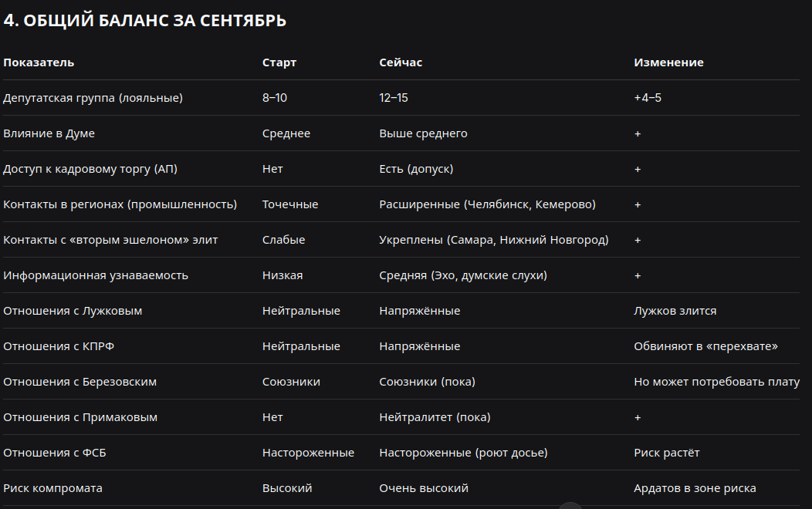
Task: Click «Есть (допуск)» in the Сейчас column
Action: coord(416,169)
